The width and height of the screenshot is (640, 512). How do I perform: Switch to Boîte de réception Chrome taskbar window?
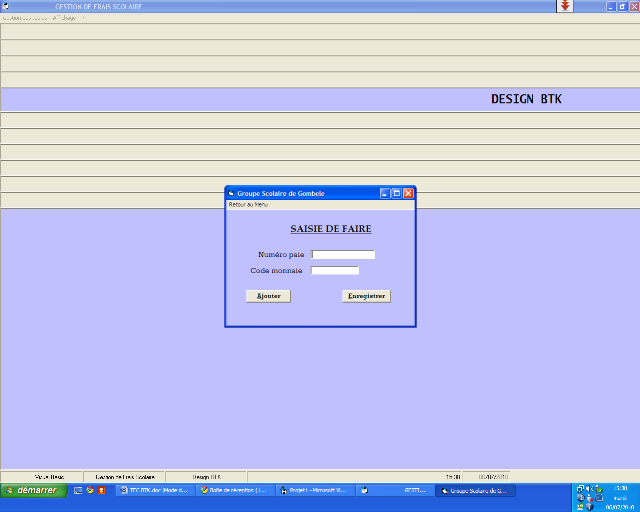click(x=235, y=490)
